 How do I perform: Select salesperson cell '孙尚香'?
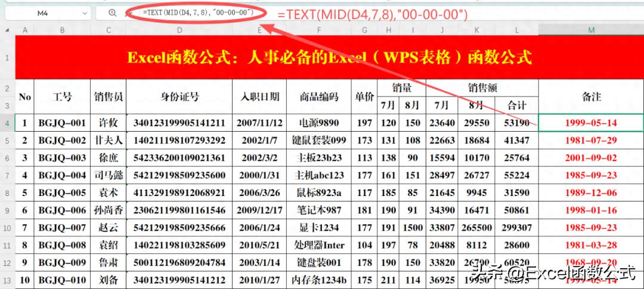pos(109,210)
